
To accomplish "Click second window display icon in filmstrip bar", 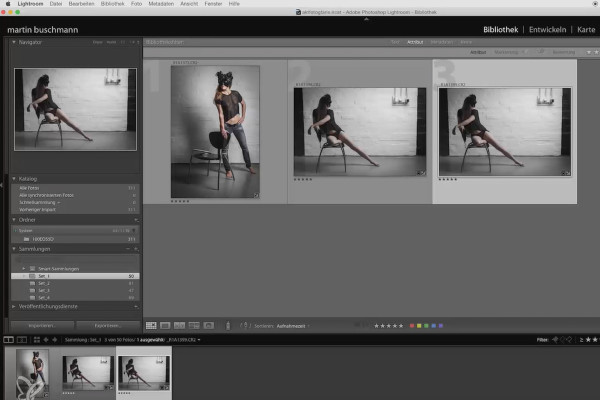I will [22, 340].
